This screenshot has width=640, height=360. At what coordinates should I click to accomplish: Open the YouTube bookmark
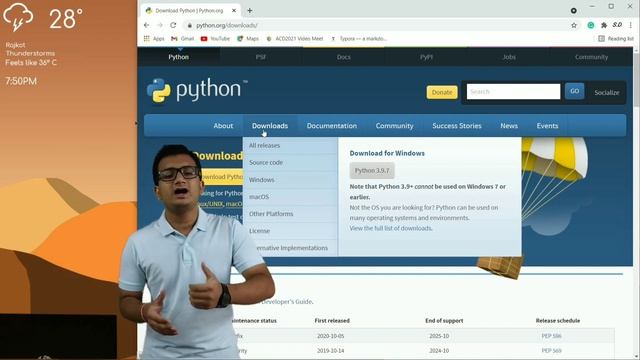click(215, 39)
